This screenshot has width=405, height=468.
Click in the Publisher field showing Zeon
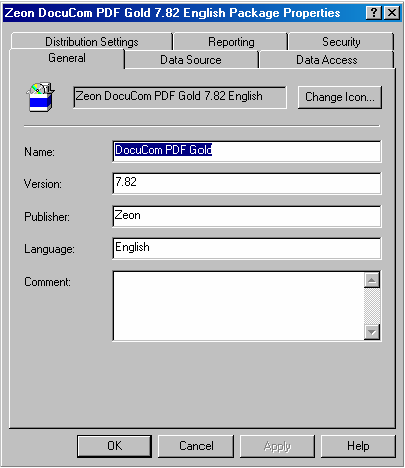click(x=247, y=216)
